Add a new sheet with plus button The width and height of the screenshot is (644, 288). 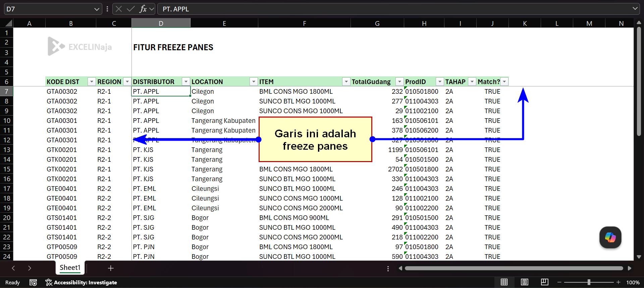tap(111, 268)
